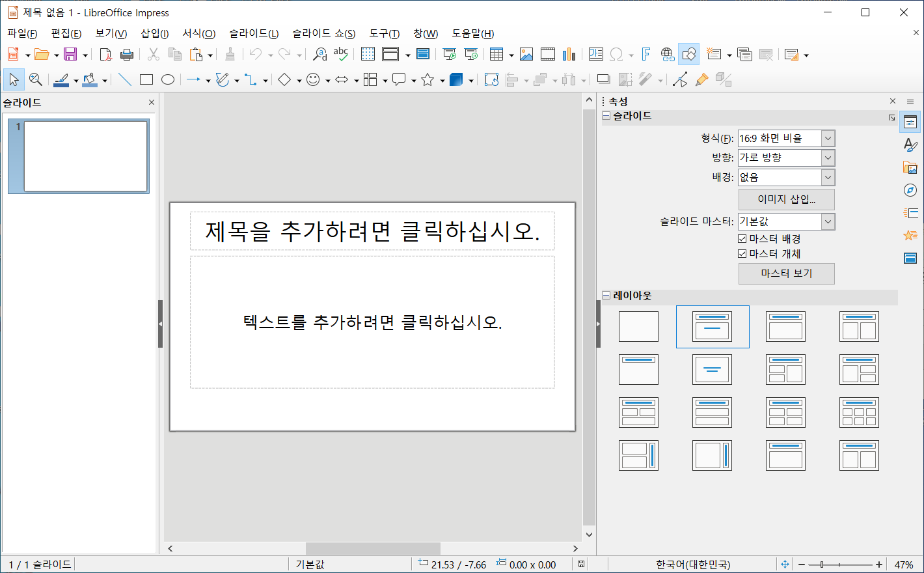Viewport: 924px width, 573px height.
Task: Toggle the Shadow icon
Action: click(x=603, y=80)
